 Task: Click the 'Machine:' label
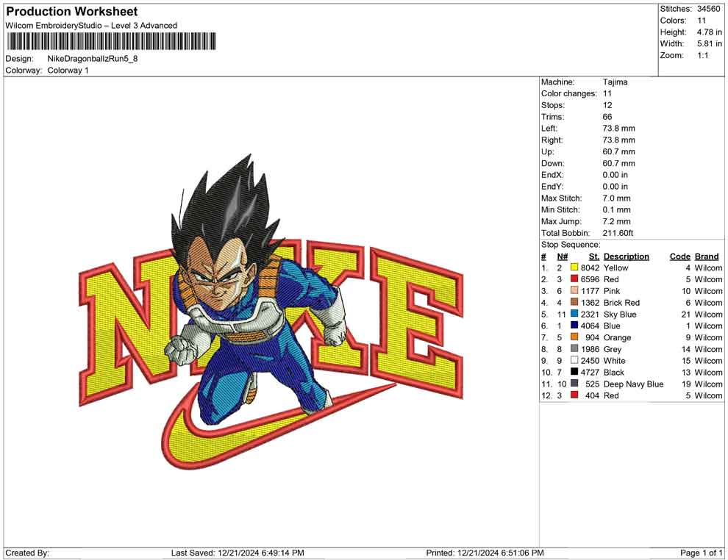point(557,82)
